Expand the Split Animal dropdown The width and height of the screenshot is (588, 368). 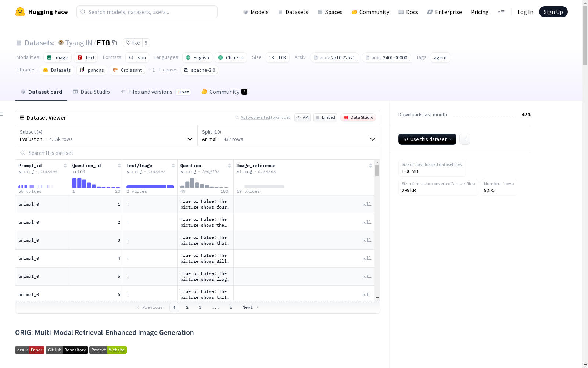point(289,135)
